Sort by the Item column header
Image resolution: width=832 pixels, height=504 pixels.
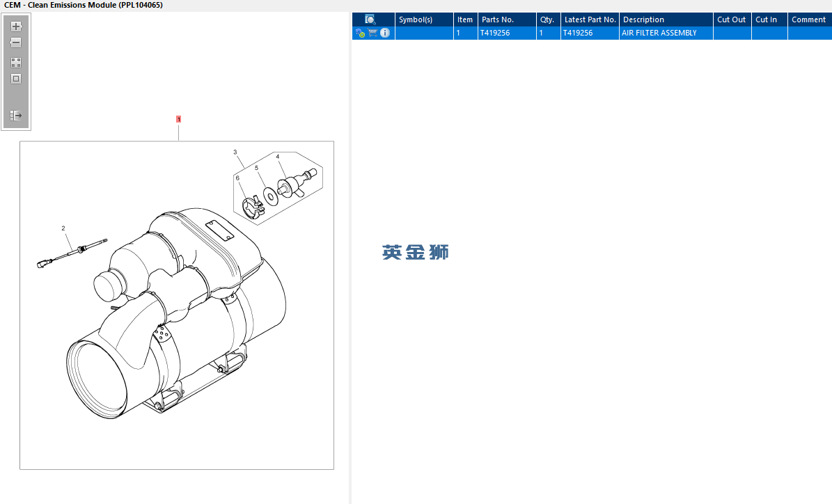point(465,19)
